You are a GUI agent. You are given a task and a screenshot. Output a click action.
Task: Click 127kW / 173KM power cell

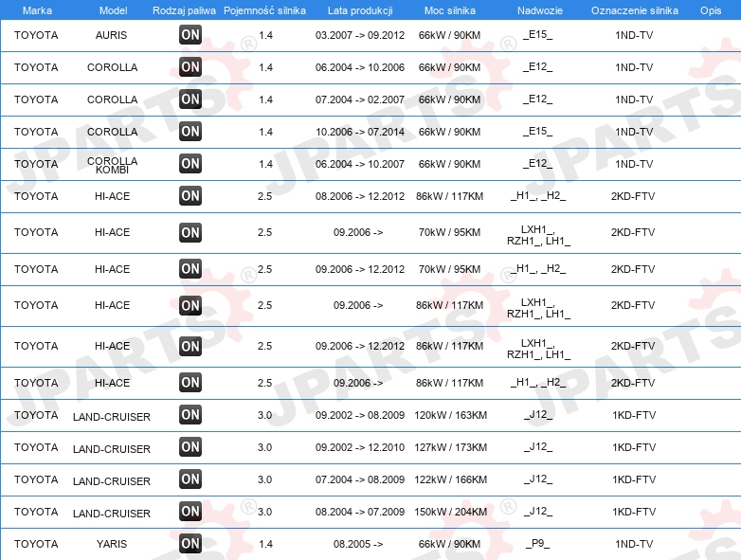coord(450,447)
